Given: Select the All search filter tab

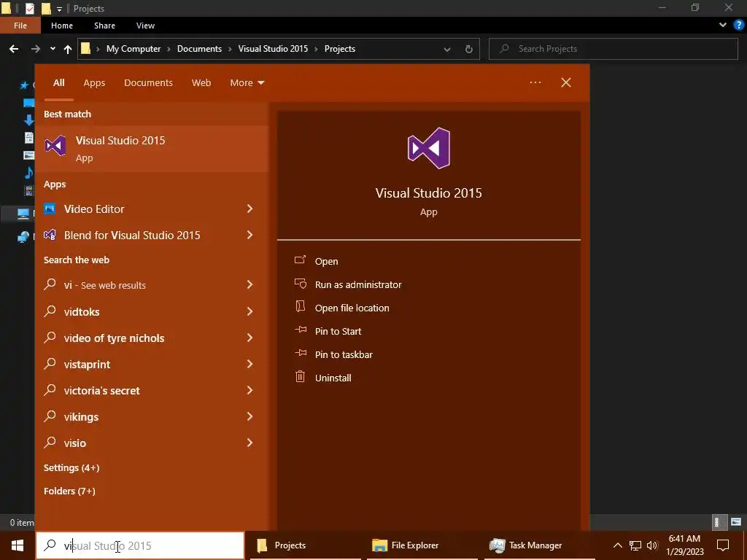Looking at the screenshot, I should (58, 83).
